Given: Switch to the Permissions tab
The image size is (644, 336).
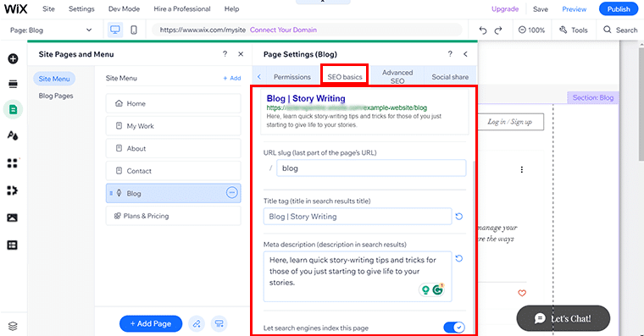Looking at the screenshot, I should coord(292,77).
